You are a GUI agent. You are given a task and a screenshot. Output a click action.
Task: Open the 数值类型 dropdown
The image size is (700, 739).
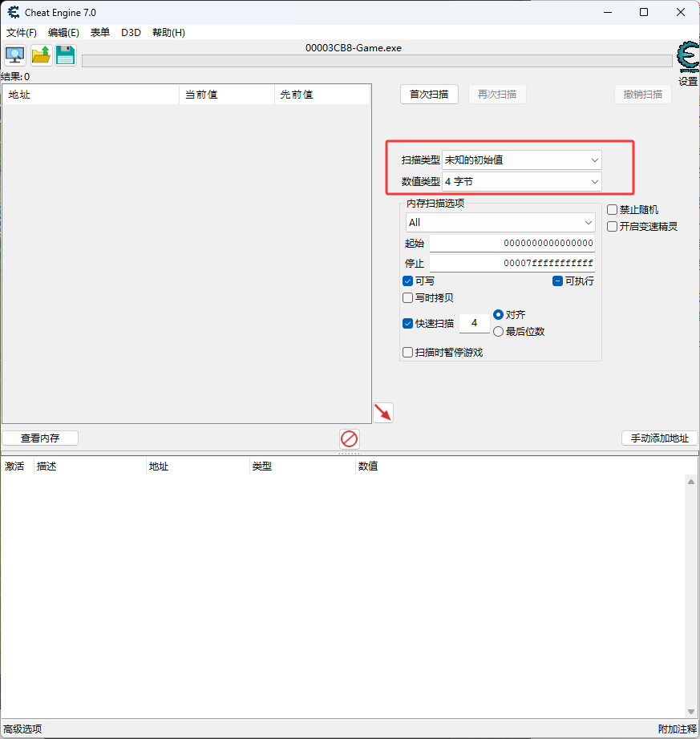522,181
